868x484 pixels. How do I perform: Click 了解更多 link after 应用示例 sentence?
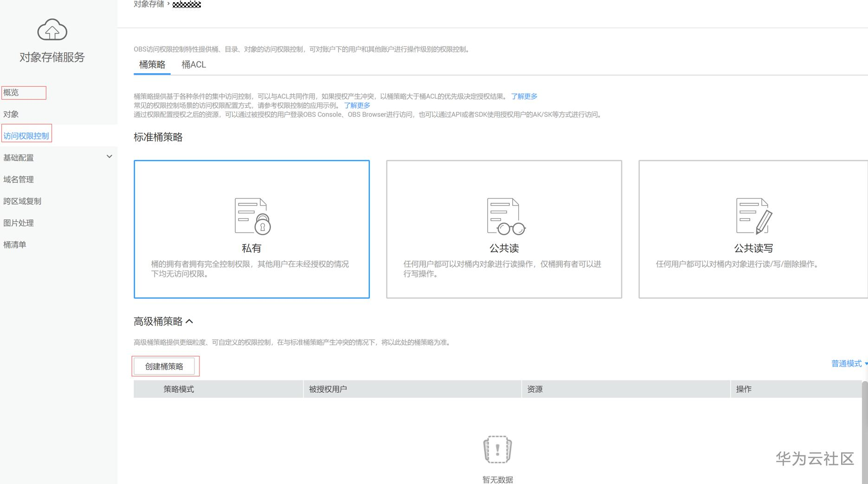(357, 105)
